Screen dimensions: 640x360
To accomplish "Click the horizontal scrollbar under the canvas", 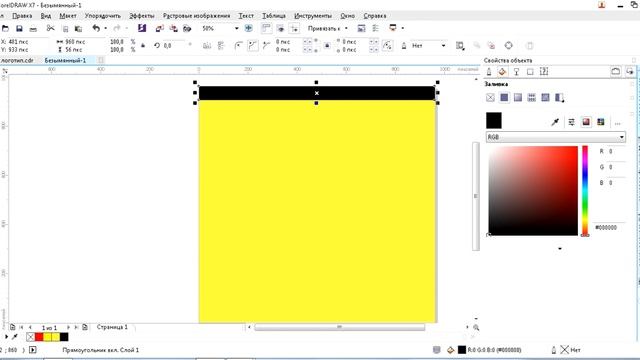I will click(x=340, y=327).
